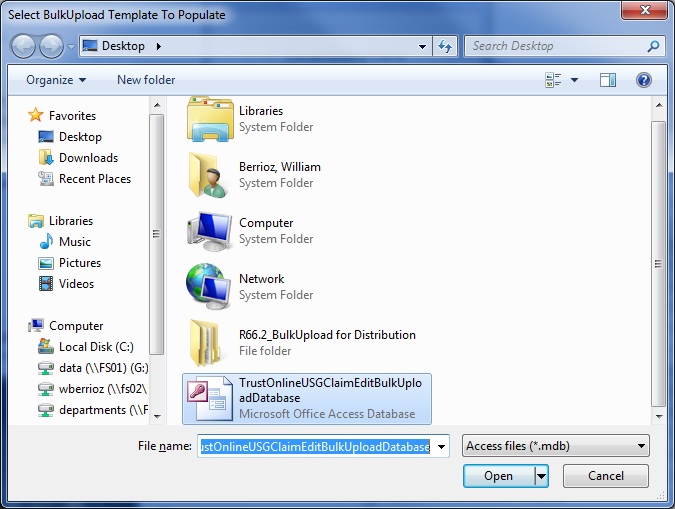Open the Computer system folder icon
675x509 pixels.
tap(210, 231)
